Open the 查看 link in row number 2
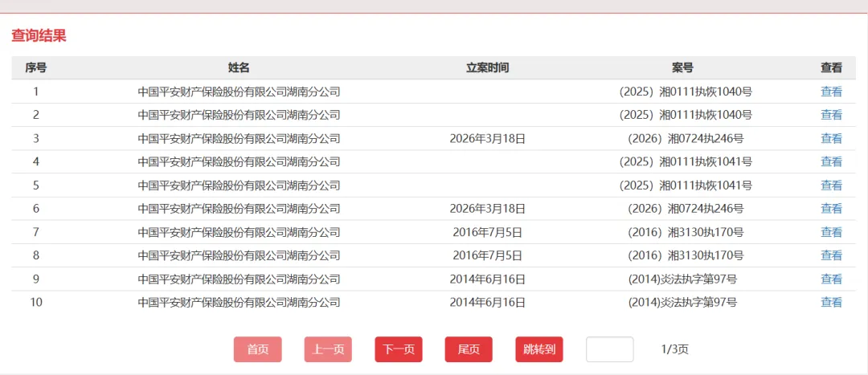868x375 pixels. [831, 115]
